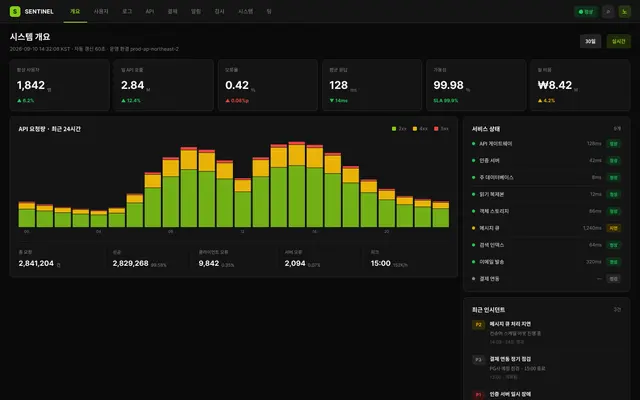The image size is (640, 400).
Task: Select the last short tab after 시스템
Action: 269,11
